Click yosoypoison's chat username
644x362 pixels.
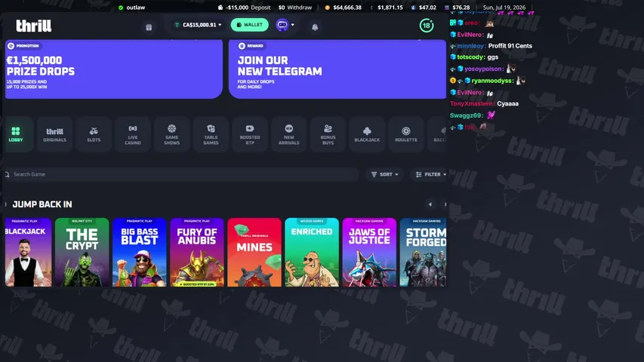[483, 69]
